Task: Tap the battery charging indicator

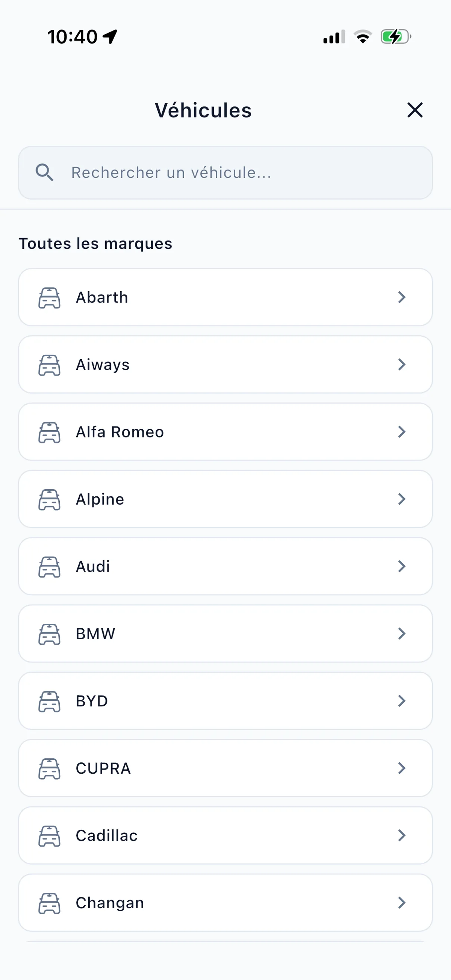Action: (396, 37)
